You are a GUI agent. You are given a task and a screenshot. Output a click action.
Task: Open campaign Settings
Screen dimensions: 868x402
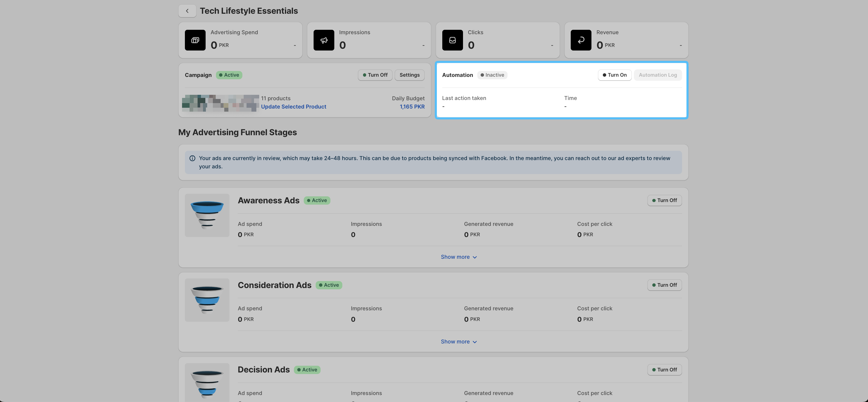tap(409, 75)
